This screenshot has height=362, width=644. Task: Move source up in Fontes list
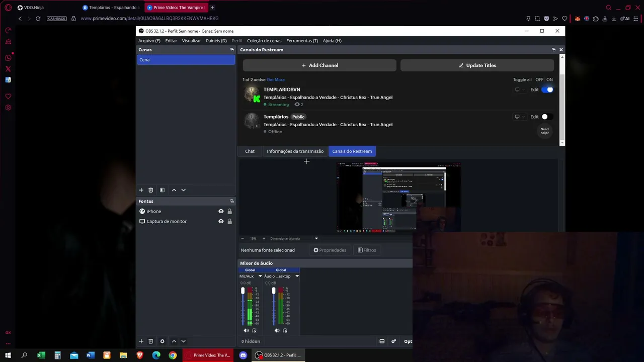point(174,341)
